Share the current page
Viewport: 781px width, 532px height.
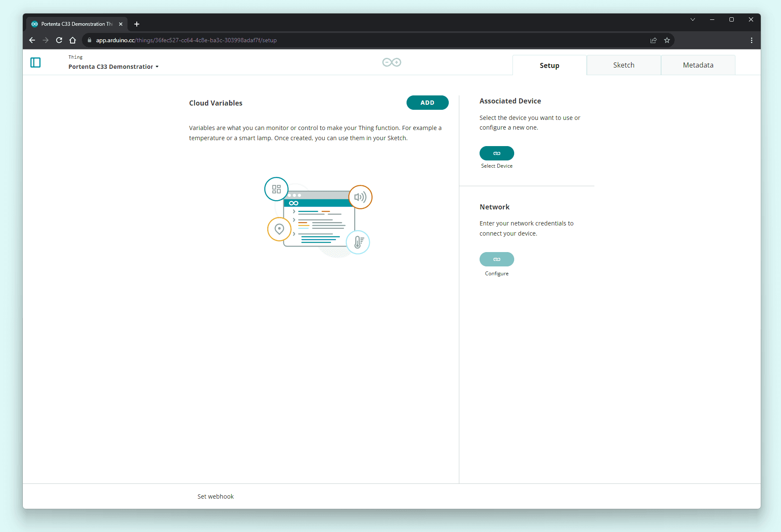654,40
